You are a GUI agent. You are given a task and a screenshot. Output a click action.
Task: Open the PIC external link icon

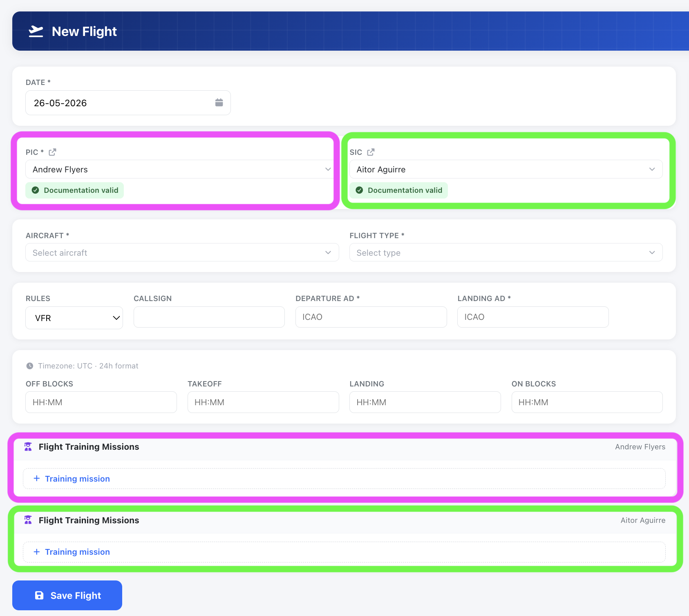click(x=52, y=152)
